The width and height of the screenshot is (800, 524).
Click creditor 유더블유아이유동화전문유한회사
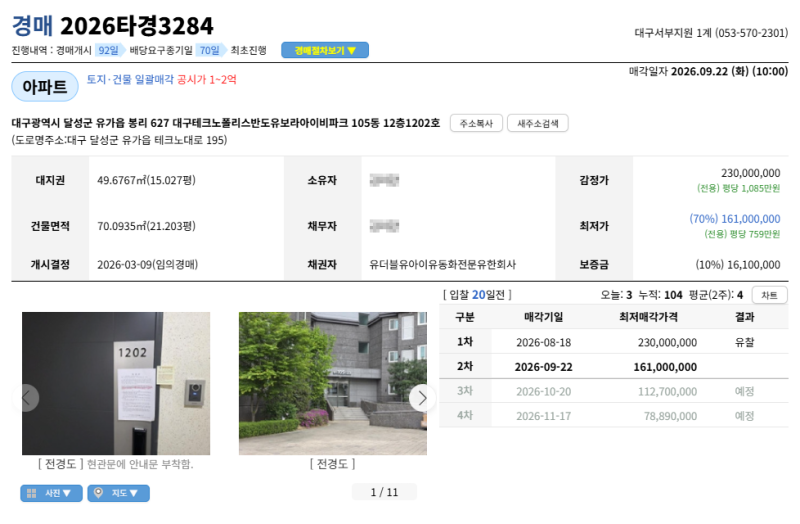[442, 264]
